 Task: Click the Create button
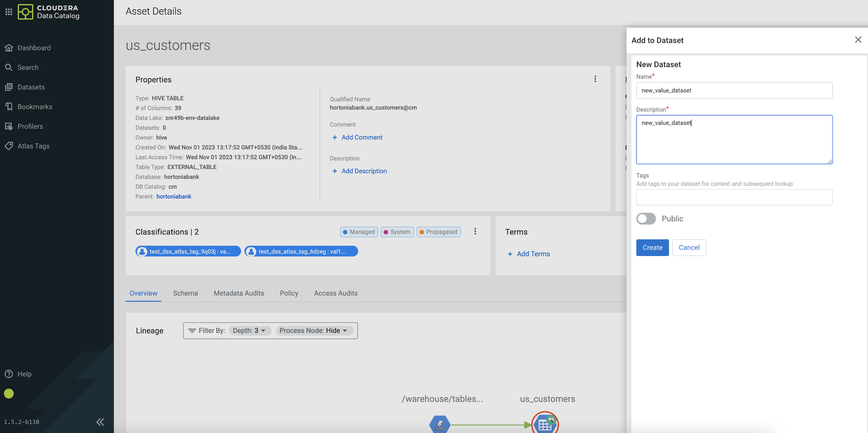652,247
